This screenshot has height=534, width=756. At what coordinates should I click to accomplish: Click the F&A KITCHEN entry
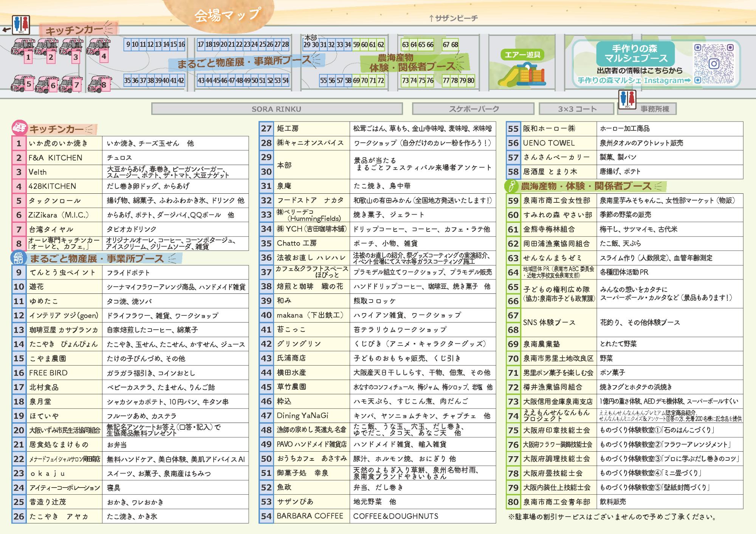point(55,157)
